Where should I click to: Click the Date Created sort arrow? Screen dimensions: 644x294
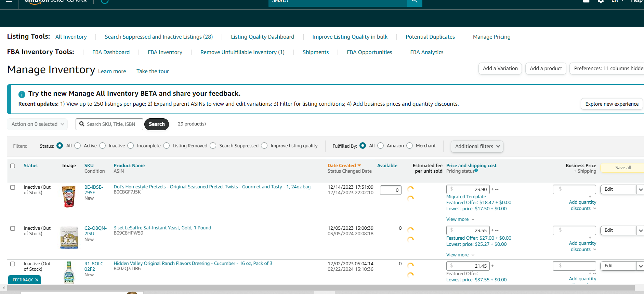[x=359, y=165]
